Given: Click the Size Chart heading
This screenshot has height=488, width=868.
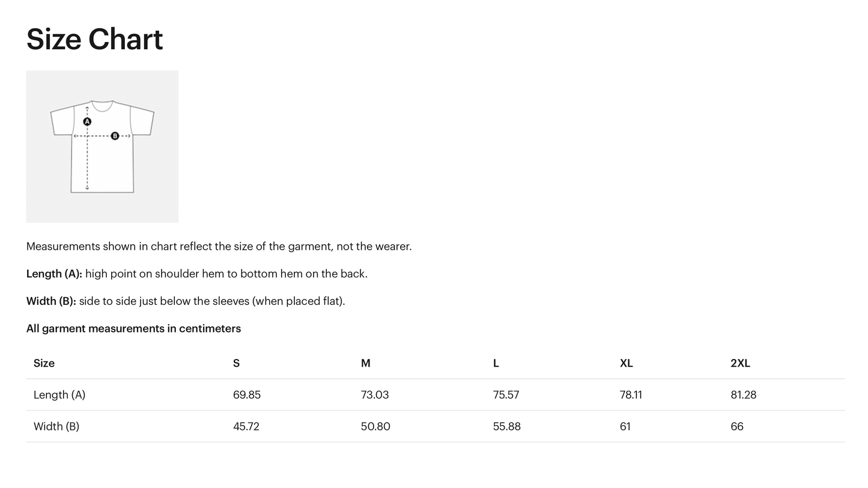Looking at the screenshot, I should pyautogui.click(x=94, y=40).
